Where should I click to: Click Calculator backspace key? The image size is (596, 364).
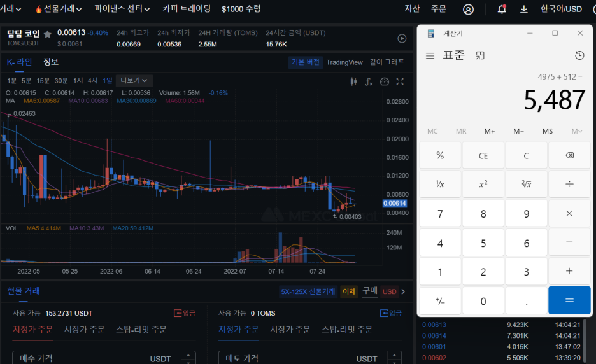(569, 155)
